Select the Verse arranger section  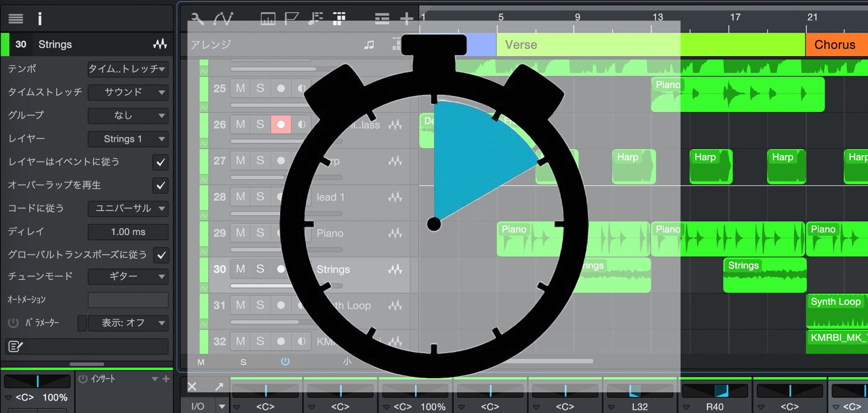(x=651, y=45)
